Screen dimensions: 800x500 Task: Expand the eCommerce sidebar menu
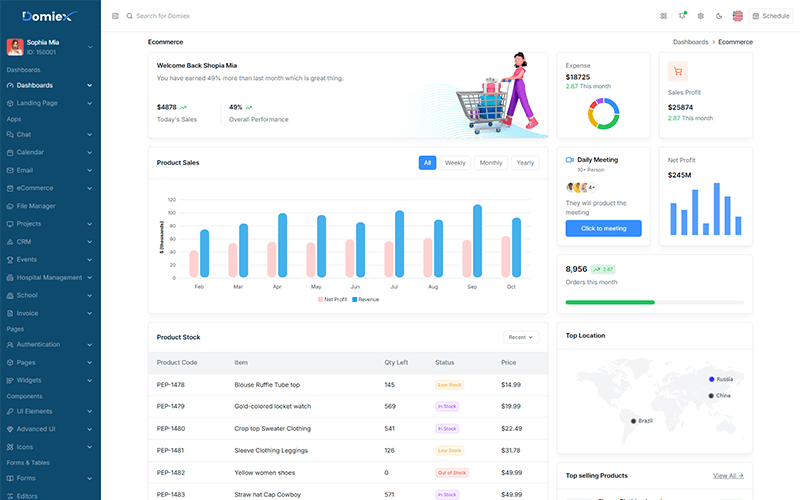coord(49,188)
